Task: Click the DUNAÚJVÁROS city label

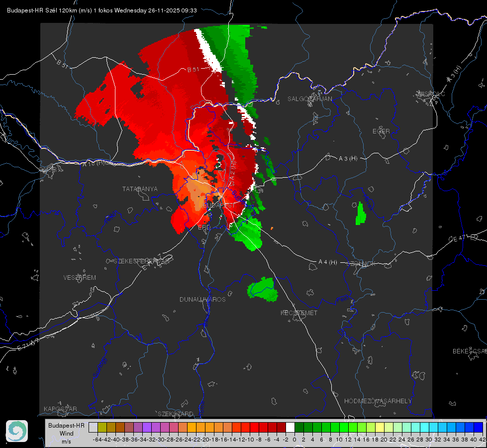Action: point(202,299)
